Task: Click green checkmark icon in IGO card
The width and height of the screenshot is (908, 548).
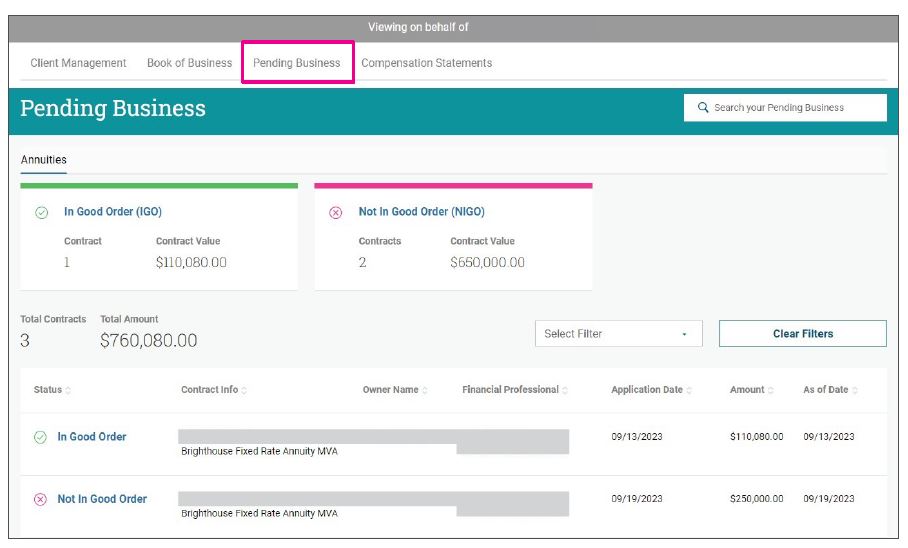Action: (x=42, y=213)
